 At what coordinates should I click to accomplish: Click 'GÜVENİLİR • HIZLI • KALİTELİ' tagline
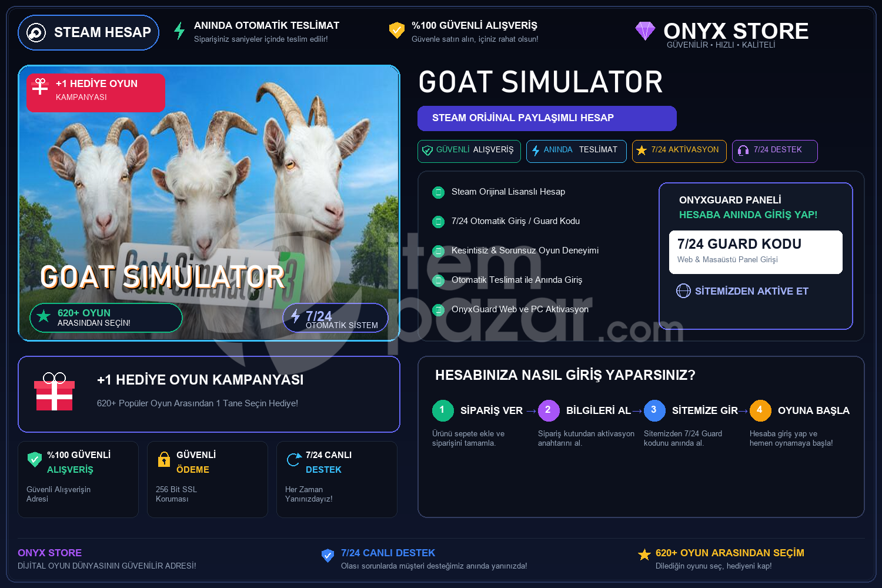click(x=721, y=45)
